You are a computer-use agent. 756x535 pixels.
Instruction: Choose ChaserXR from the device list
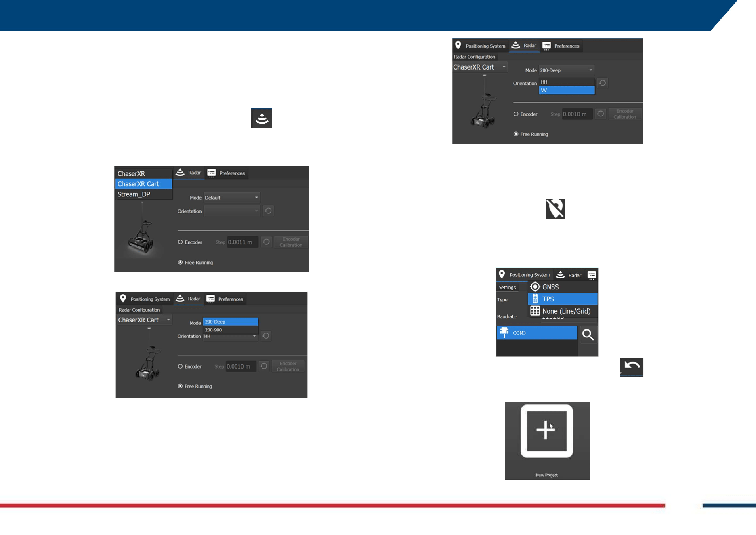pos(144,173)
